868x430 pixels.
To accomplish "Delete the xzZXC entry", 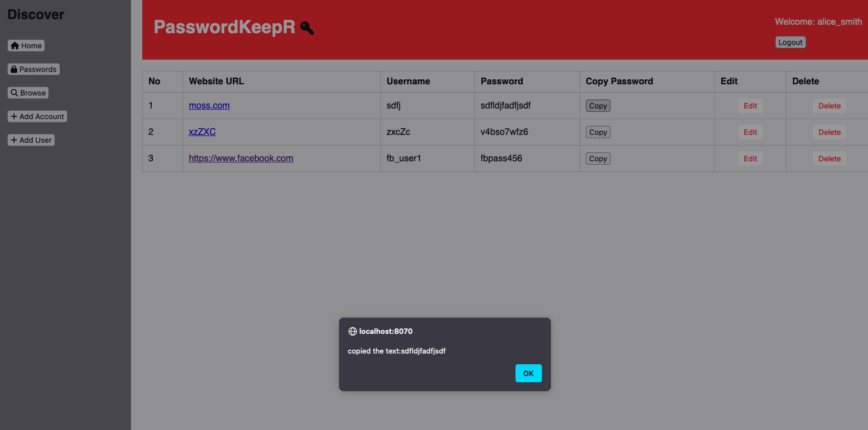I will (x=829, y=132).
